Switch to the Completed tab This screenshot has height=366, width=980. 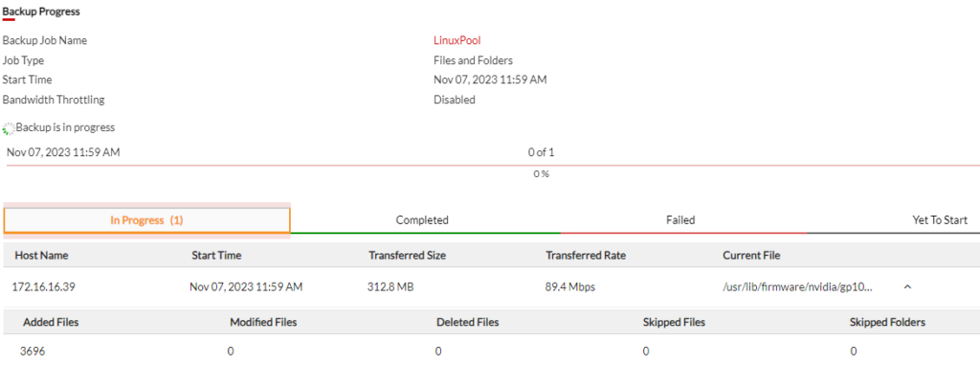422,220
